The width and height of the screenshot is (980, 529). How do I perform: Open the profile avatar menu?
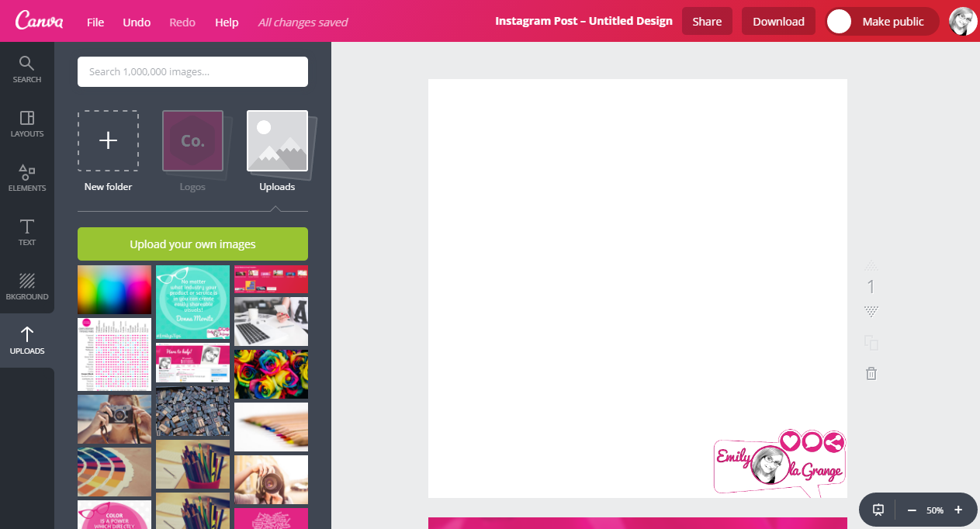click(963, 22)
